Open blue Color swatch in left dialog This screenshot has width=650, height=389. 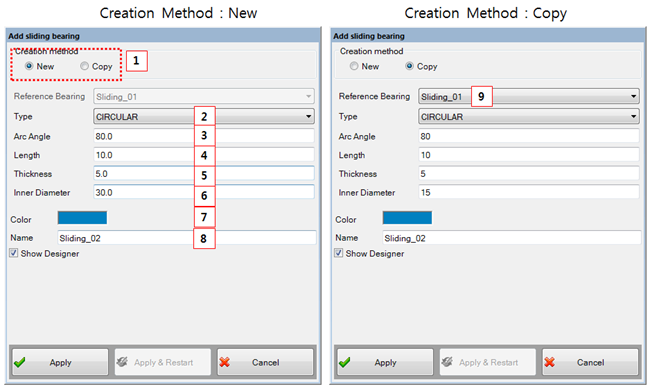82,218
